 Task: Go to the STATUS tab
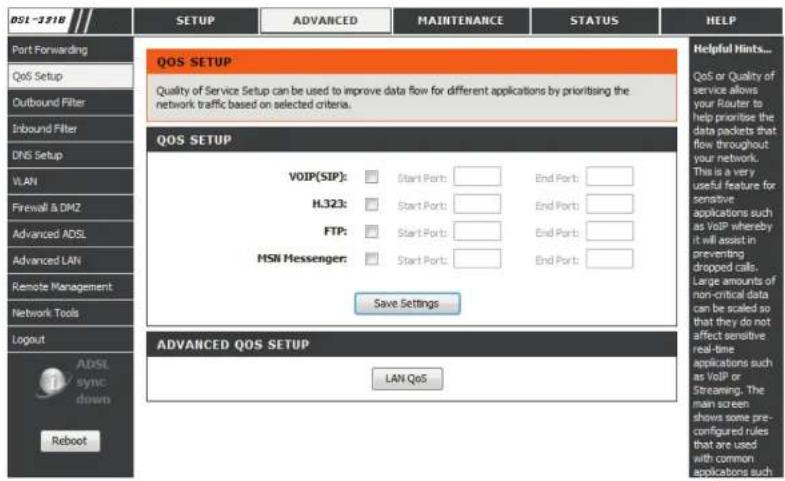pos(594,21)
